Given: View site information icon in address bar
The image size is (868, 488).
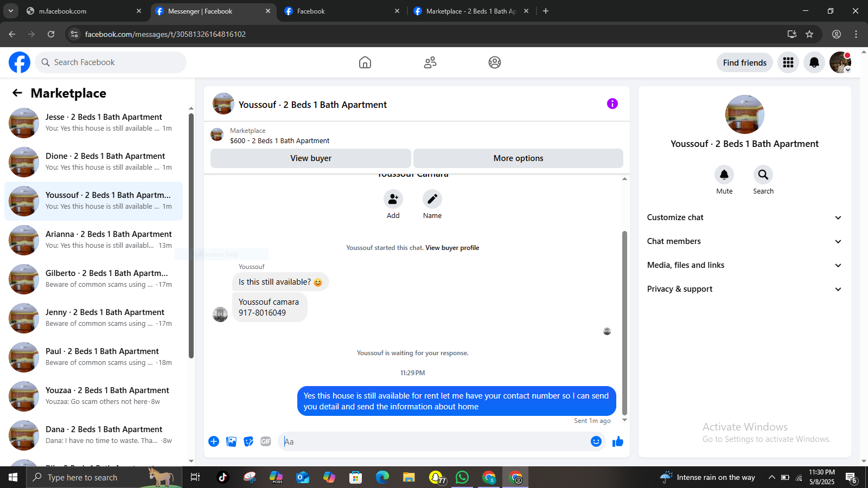Looking at the screenshot, I should [74, 34].
